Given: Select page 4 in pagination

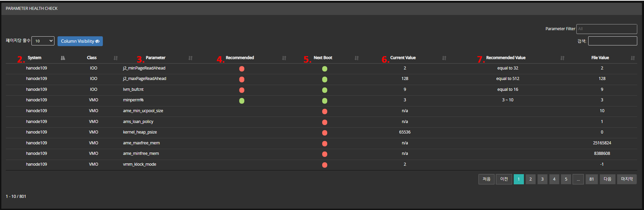Looking at the screenshot, I should (x=554, y=179).
